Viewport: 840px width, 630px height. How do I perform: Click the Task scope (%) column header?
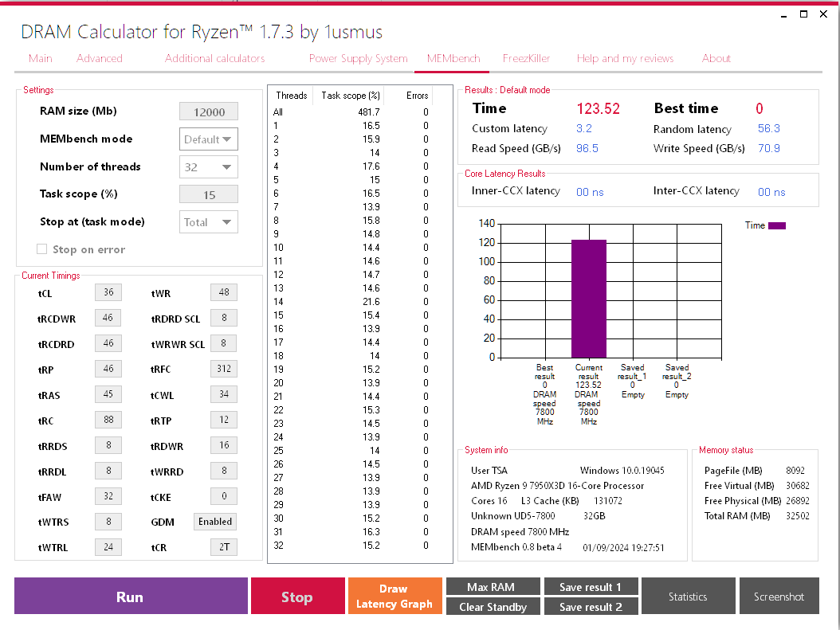(x=351, y=96)
